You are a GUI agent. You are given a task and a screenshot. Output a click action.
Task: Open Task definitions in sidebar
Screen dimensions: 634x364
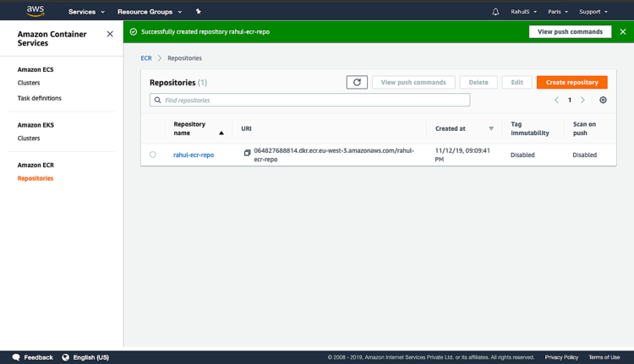pos(39,98)
